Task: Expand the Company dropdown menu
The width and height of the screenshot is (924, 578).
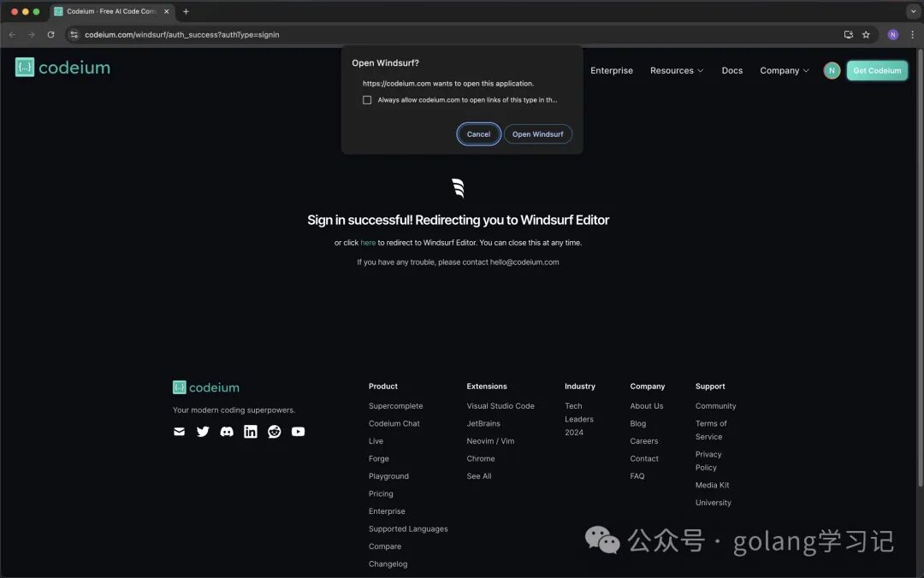Action: coord(785,70)
